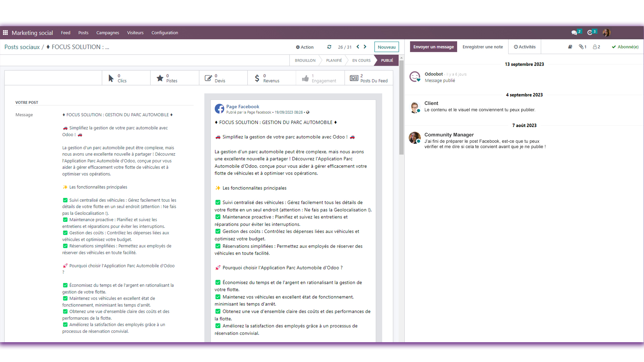
Task: Go to the previous record arrow
Action: coord(358,47)
